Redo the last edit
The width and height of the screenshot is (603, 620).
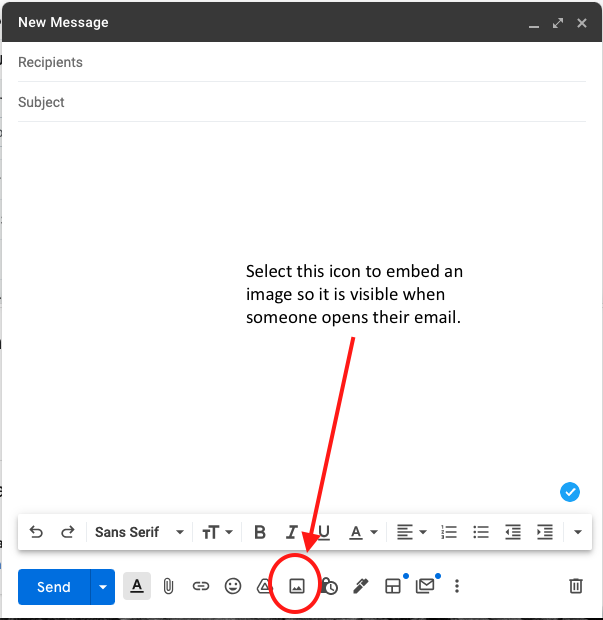(x=68, y=532)
